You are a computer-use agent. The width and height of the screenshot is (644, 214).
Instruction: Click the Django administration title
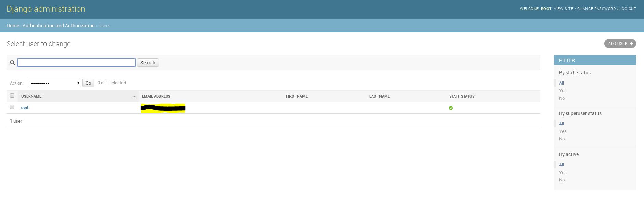tap(46, 9)
